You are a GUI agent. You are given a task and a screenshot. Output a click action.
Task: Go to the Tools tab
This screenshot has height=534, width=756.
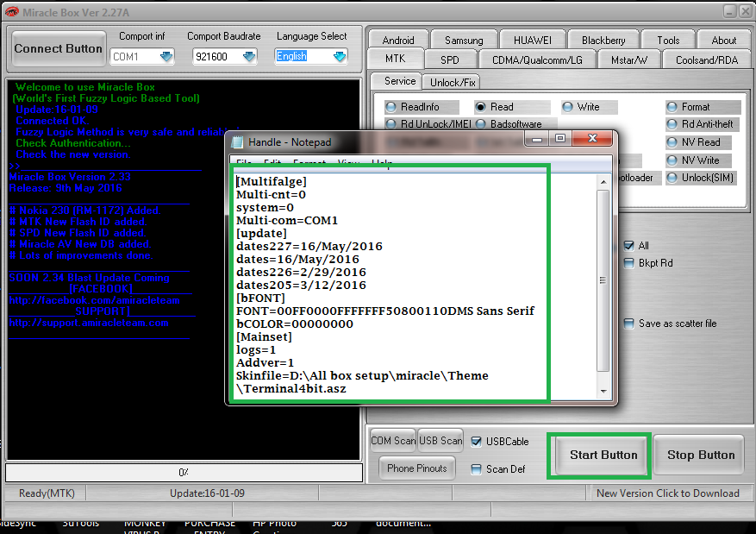668,40
